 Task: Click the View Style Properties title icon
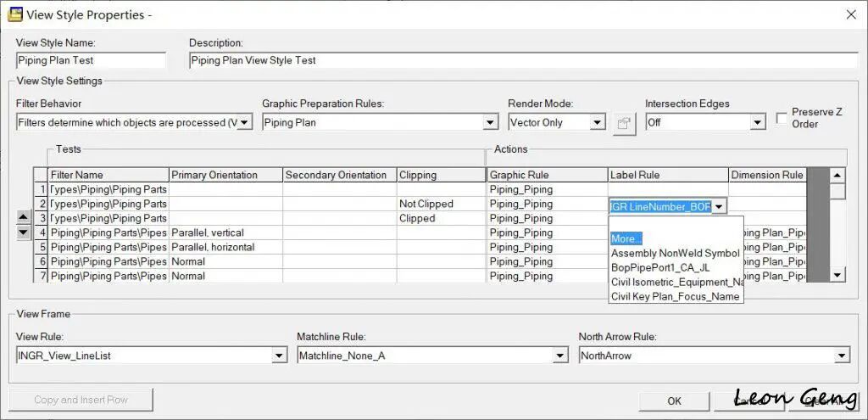[x=15, y=14]
